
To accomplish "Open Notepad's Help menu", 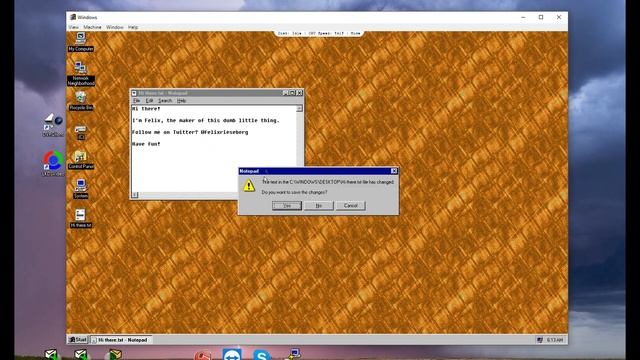I will tap(181, 100).
